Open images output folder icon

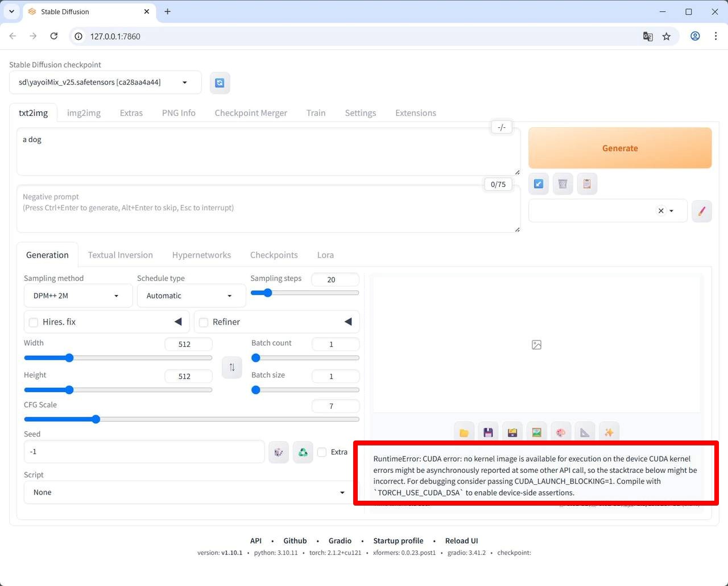pyautogui.click(x=464, y=433)
